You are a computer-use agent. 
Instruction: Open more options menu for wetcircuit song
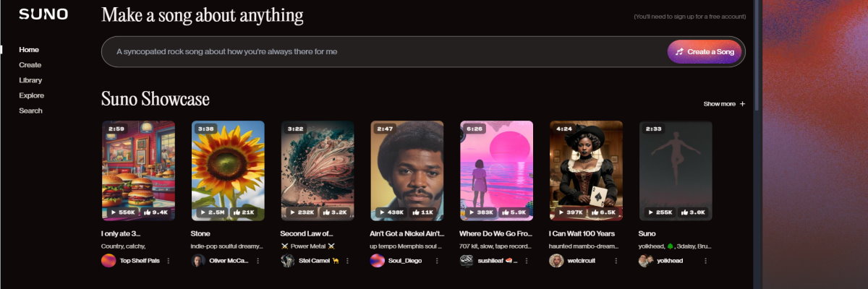616,261
